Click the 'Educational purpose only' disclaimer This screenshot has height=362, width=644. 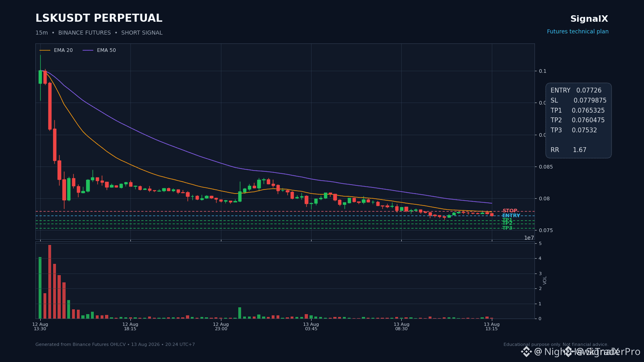click(x=556, y=345)
